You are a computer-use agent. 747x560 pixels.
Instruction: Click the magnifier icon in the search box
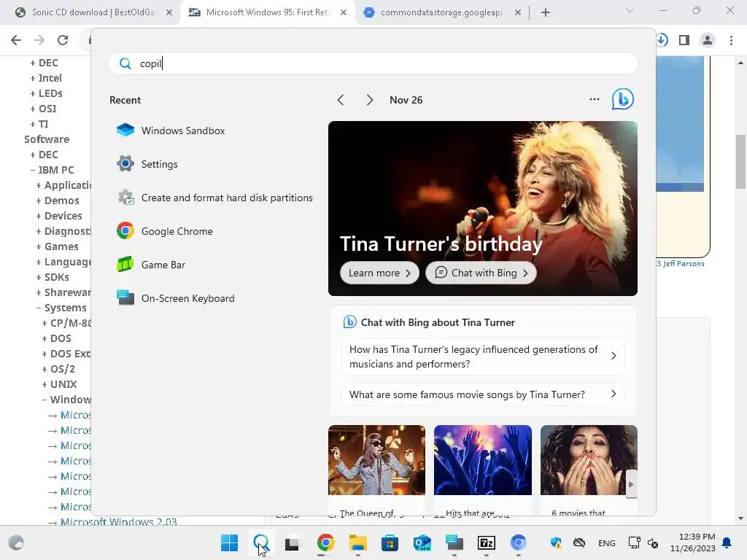click(x=125, y=63)
